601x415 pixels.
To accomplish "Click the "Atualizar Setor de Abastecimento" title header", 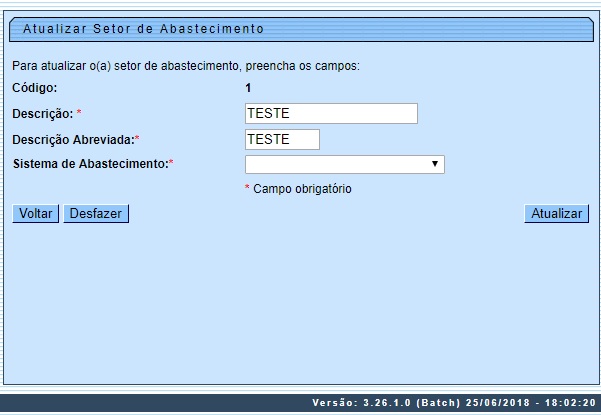I will (x=144, y=29).
